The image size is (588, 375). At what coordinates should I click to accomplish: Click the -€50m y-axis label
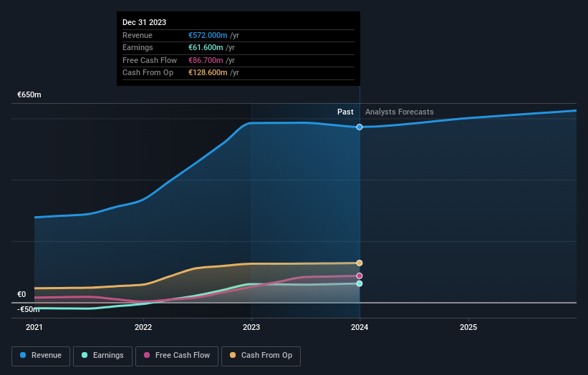pyautogui.click(x=28, y=309)
